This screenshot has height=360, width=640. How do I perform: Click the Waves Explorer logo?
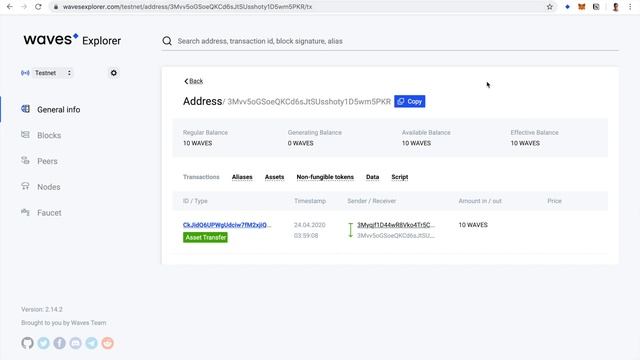click(72, 40)
